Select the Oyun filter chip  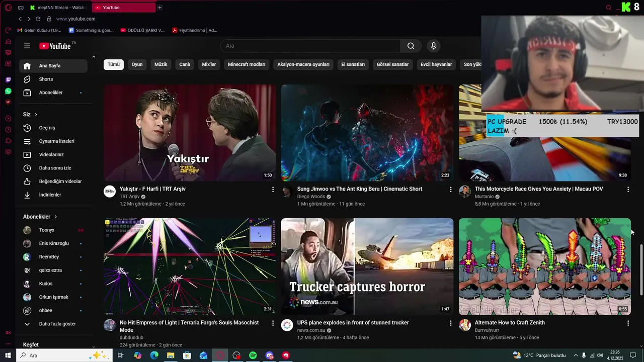(137, 64)
